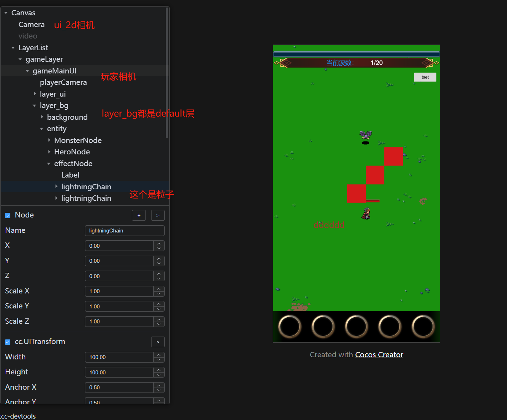Select the Camera node in the tree

[x=31, y=25]
